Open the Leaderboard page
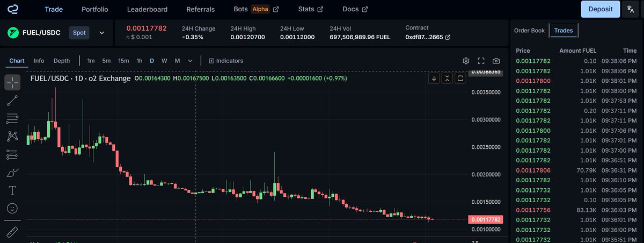Screen dimensions: 644x243 coord(147,9)
